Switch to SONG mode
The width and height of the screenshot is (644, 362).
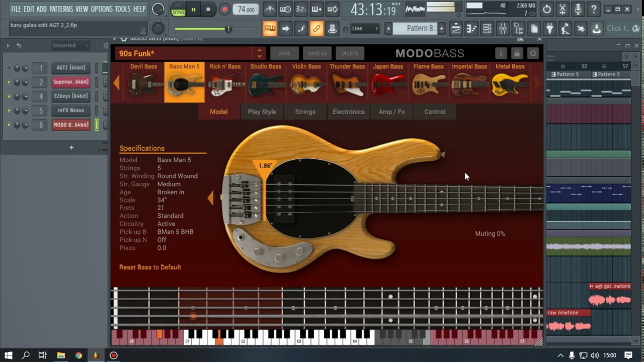tap(178, 13)
